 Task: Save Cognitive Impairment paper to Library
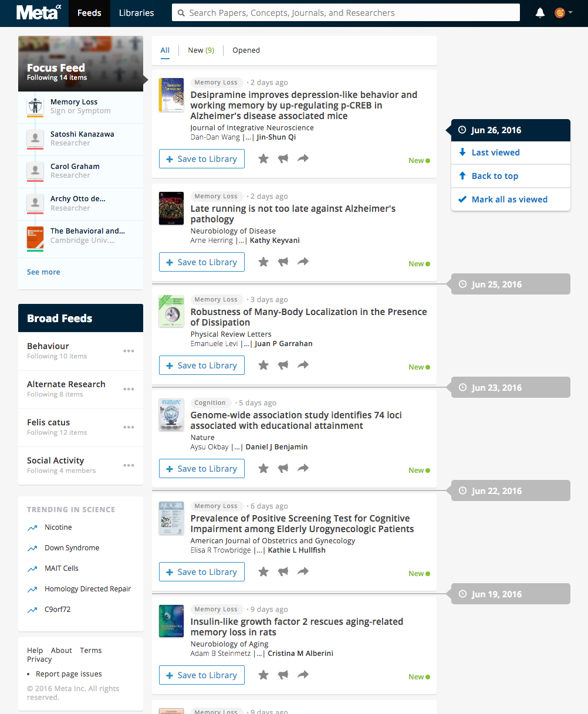[x=202, y=572]
